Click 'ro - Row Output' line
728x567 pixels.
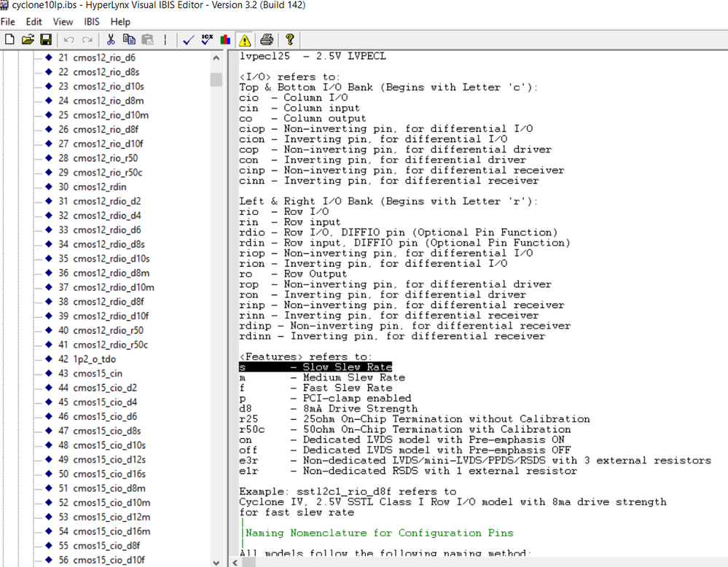pyautogui.click(x=293, y=274)
